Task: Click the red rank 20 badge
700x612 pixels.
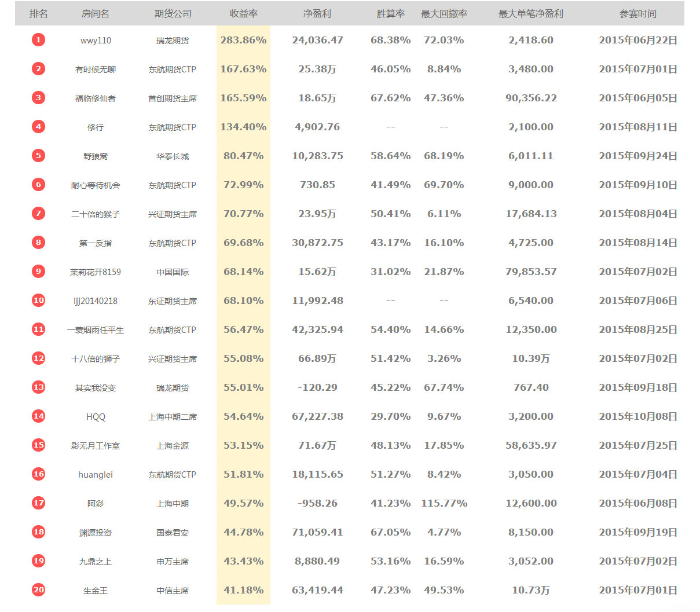Action: [38, 590]
